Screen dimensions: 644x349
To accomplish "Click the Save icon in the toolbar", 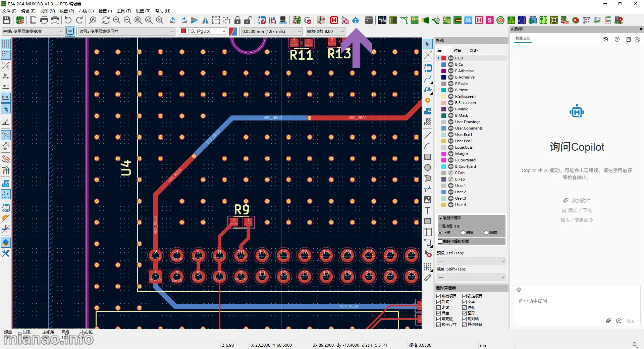I will pyautogui.click(x=7, y=20).
